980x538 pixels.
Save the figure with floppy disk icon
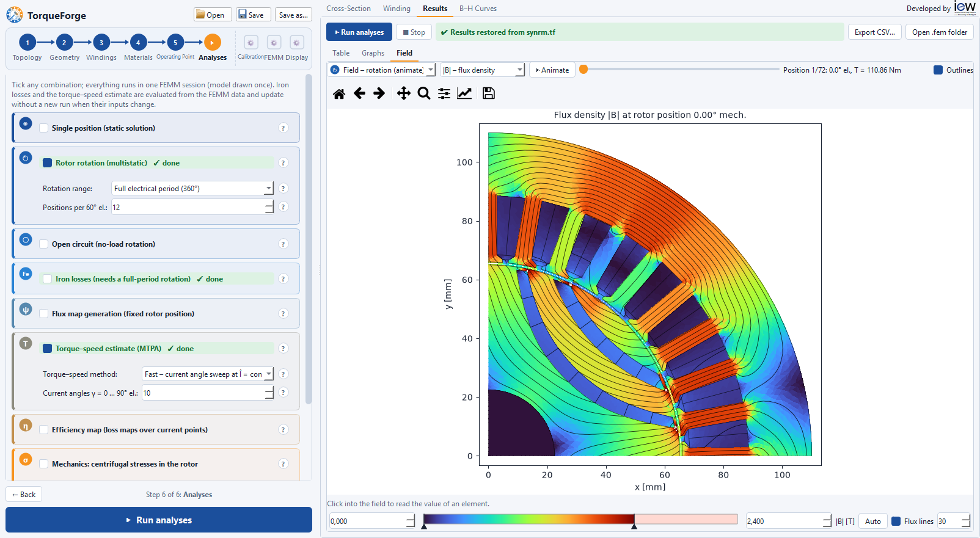point(489,93)
